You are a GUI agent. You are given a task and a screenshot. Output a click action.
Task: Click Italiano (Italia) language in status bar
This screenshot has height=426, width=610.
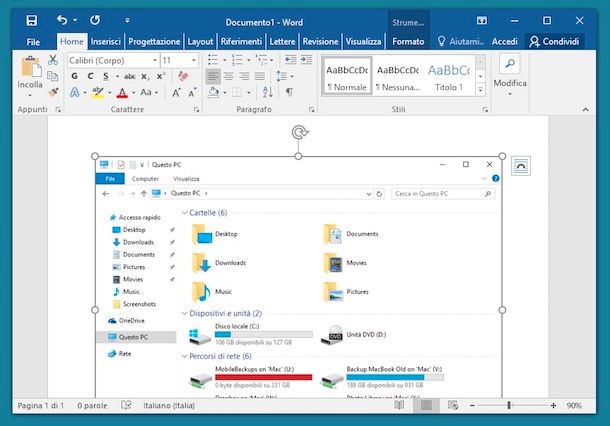pos(169,405)
